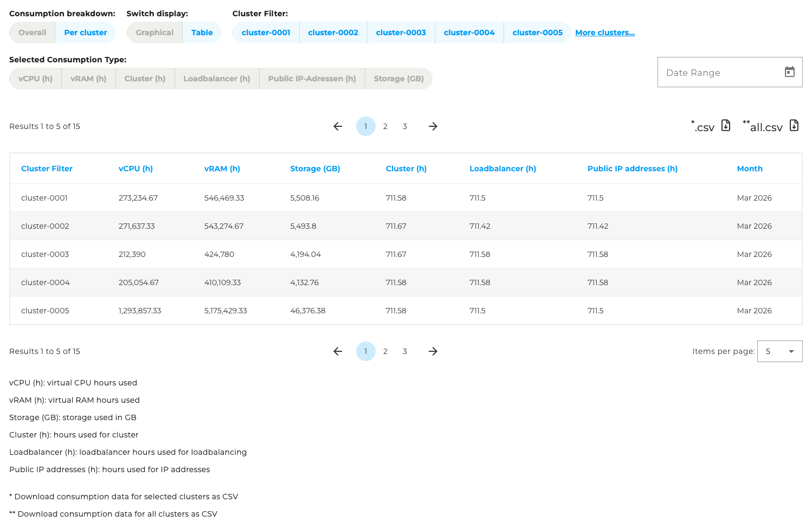Click Mar 2026 in cluster-0003 row
Image resolution: width=812 pixels, height=528 pixels.
click(755, 254)
